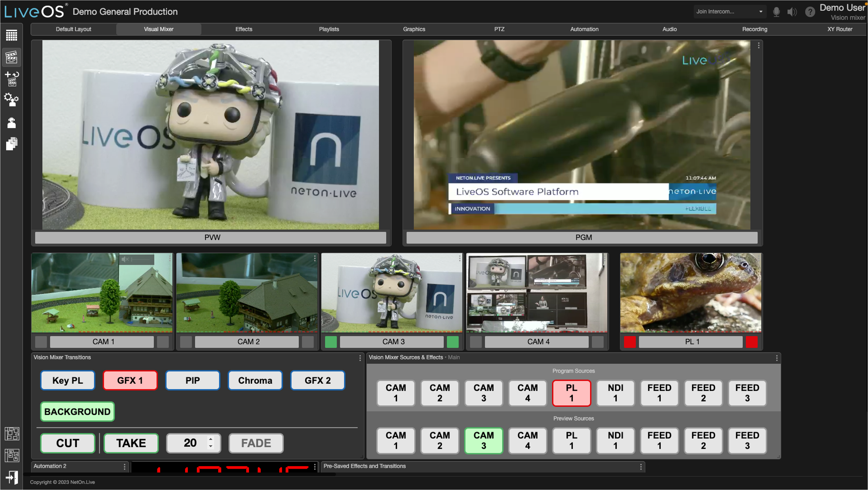The image size is (868, 490).
Task: Switch to the Playlists tab
Action: click(329, 29)
